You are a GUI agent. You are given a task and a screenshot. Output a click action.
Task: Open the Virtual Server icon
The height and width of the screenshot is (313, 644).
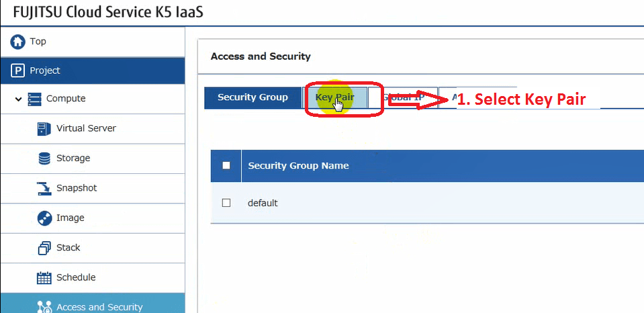pyautogui.click(x=44, y=128)
